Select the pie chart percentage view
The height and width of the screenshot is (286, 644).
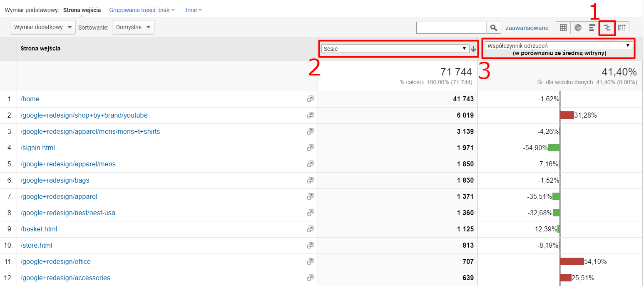[578, 28]
